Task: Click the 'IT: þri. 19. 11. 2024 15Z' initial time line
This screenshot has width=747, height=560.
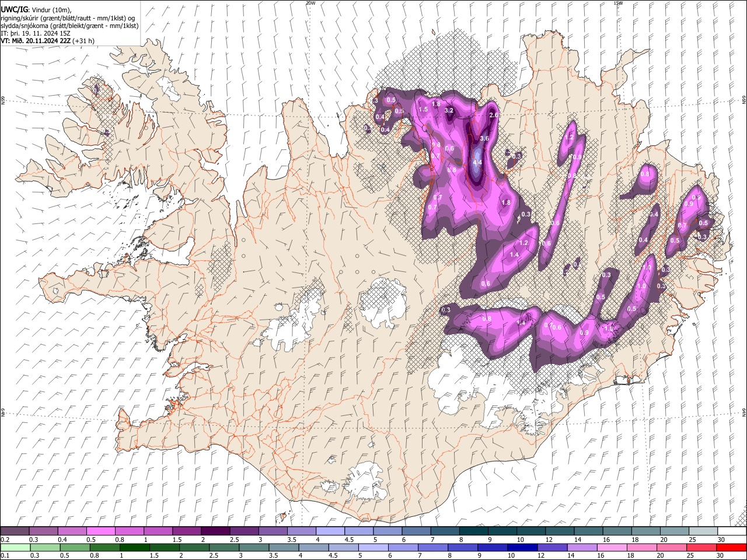Action: click(36, 33)
